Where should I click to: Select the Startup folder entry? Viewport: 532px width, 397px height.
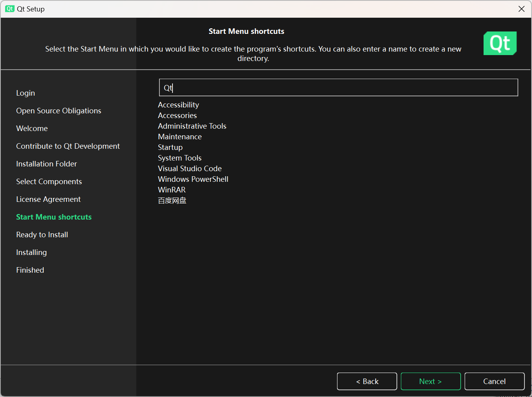tap(170, 147)
